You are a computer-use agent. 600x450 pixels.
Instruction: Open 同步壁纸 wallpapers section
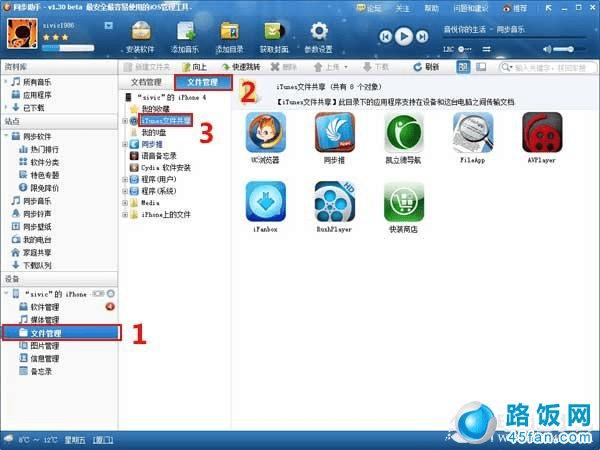point(37,227)
